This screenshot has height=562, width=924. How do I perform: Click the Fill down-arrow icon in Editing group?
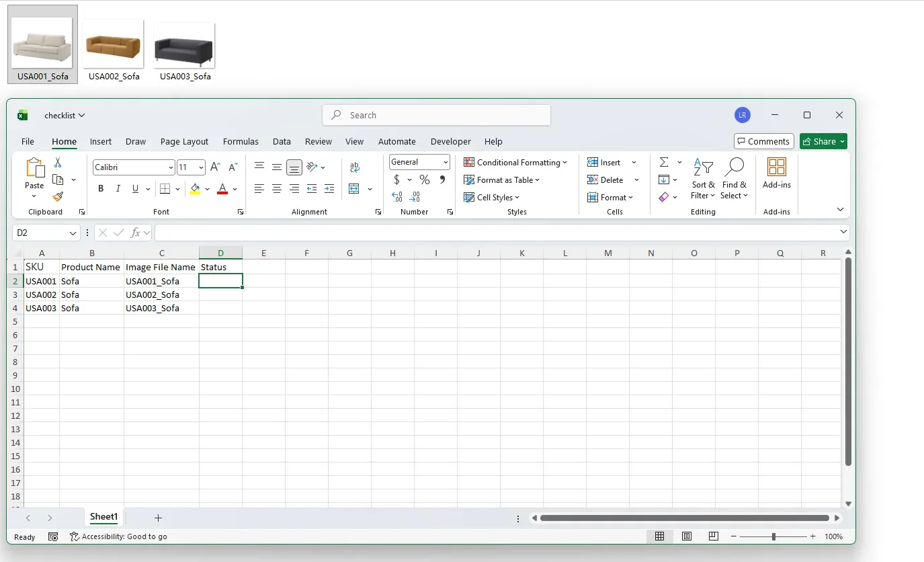(664, 179)
